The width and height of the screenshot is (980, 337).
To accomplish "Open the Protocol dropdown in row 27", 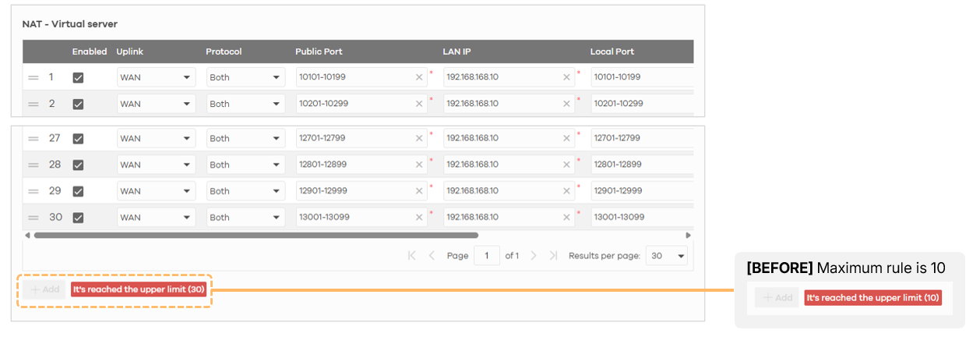I will [245, 138].
